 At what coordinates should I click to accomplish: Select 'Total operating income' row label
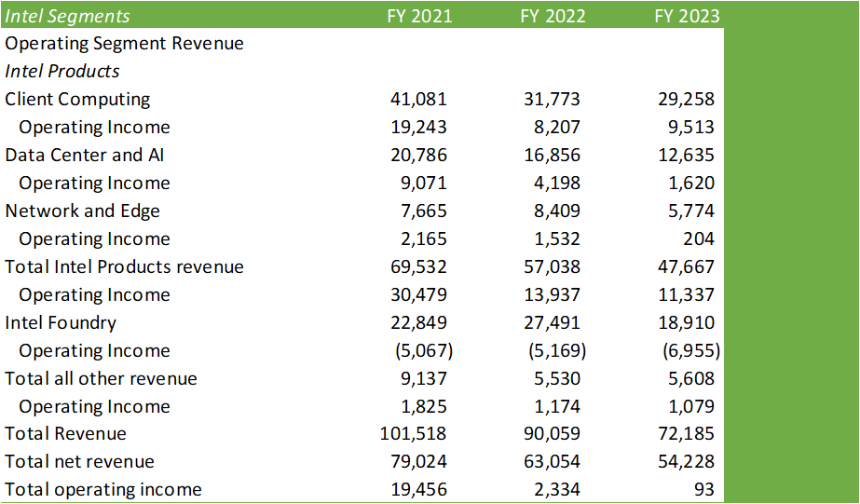(x=103, y=490)
